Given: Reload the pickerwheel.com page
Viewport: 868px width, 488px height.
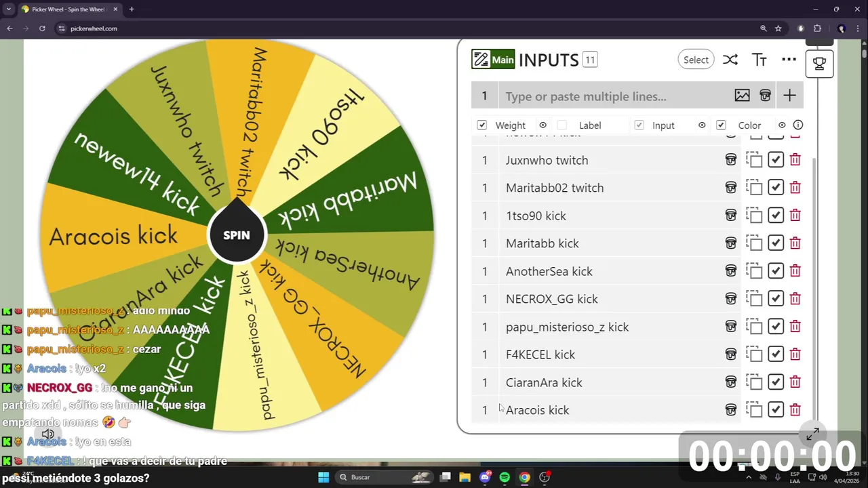Looking at the screenshot, I should point(42,28).
